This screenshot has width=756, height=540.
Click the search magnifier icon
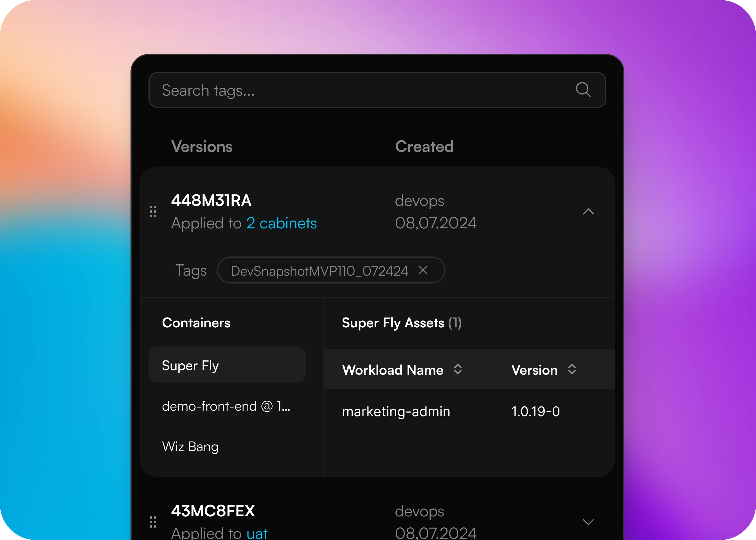pyautogui.click(x=583, y=90)
